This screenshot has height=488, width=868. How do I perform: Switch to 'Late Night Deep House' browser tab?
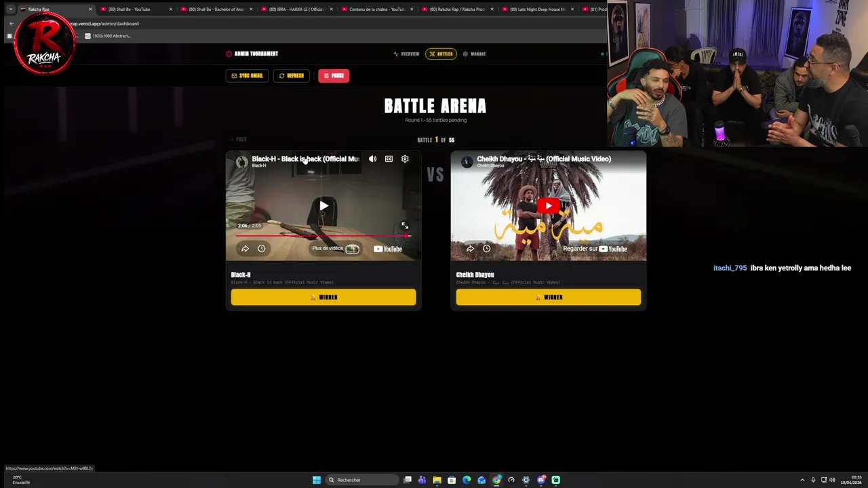point(537,9)
